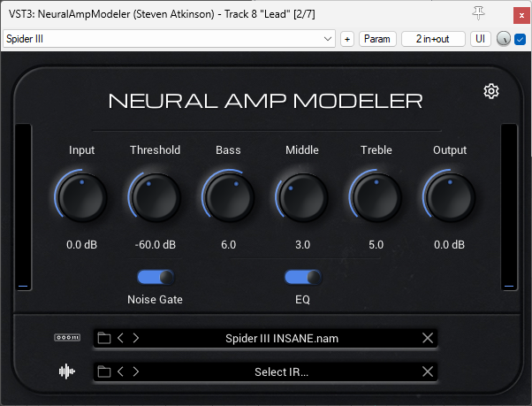Screen dimensions: 532x406
Task: Click the Output level knob
Action: 450,197
